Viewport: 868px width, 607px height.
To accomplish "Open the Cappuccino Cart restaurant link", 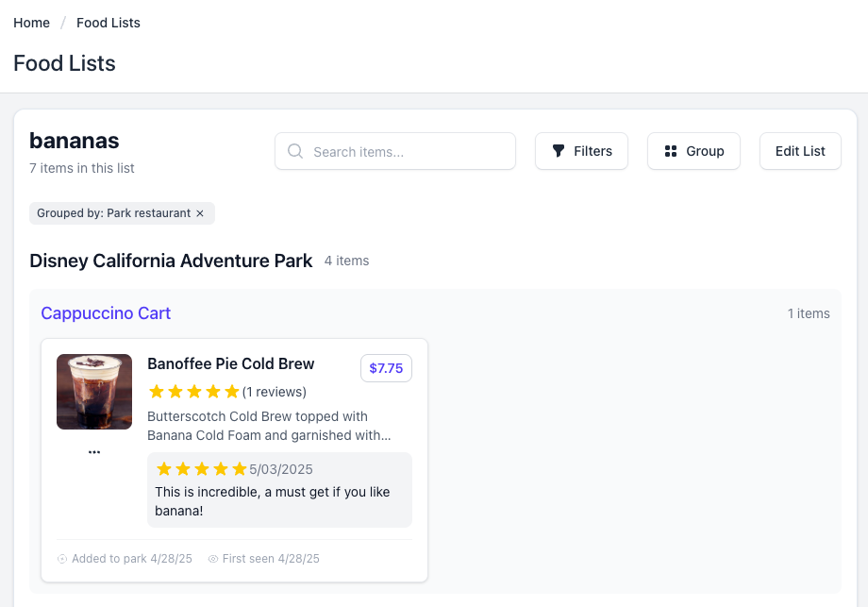I will pyautogui.click(x=106, y=313).
